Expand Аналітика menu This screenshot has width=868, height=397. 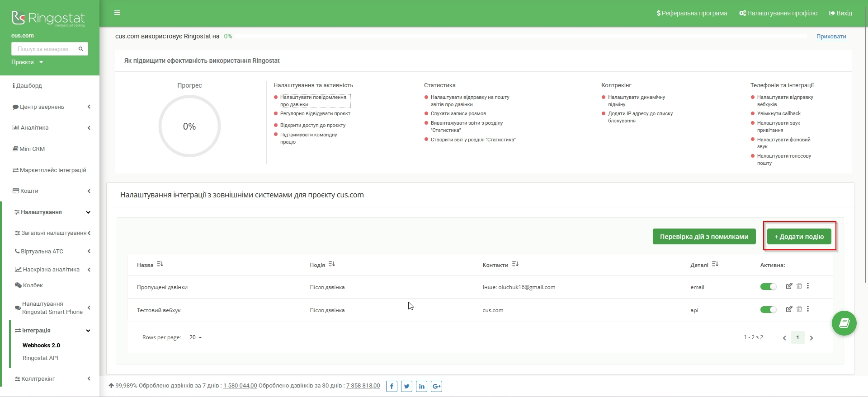tap(89, 128)
